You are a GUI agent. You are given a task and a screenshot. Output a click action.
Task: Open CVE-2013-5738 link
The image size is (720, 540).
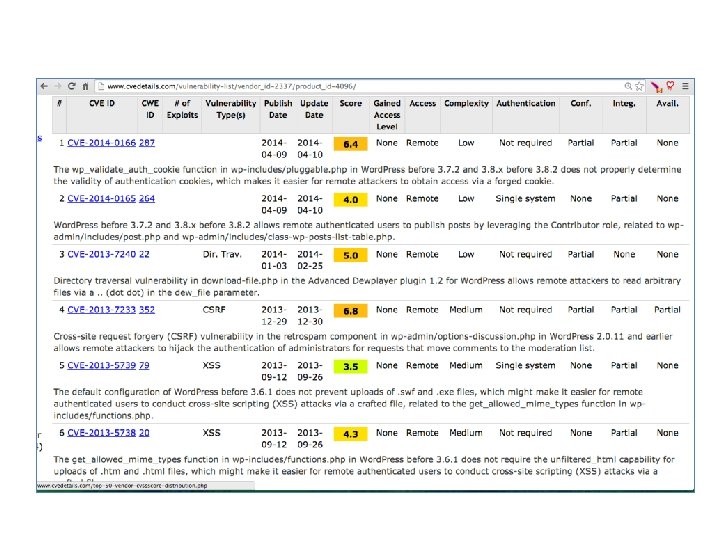[101, 433]
